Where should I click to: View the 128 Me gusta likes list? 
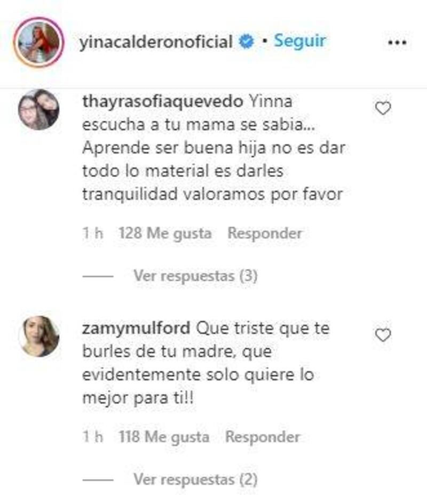point(165,234)
